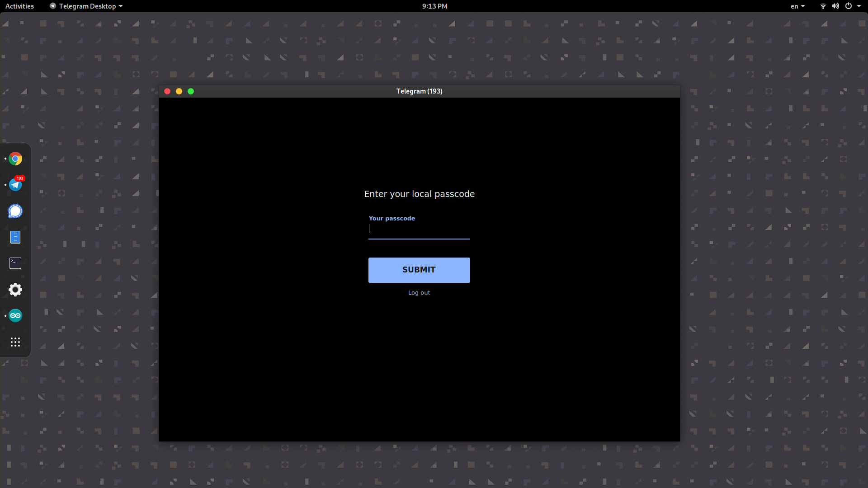Open the file archive app in dock
This screenshot has width=868, height=488.
pos(15,237)
